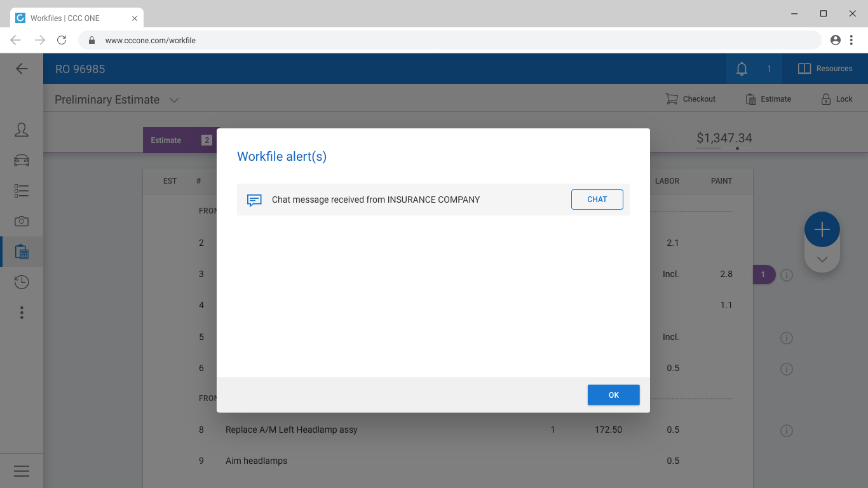The height and width of the screenshot is (488, 868).
Task: Click the Lock padlock icon
Action: click(826, 99)
